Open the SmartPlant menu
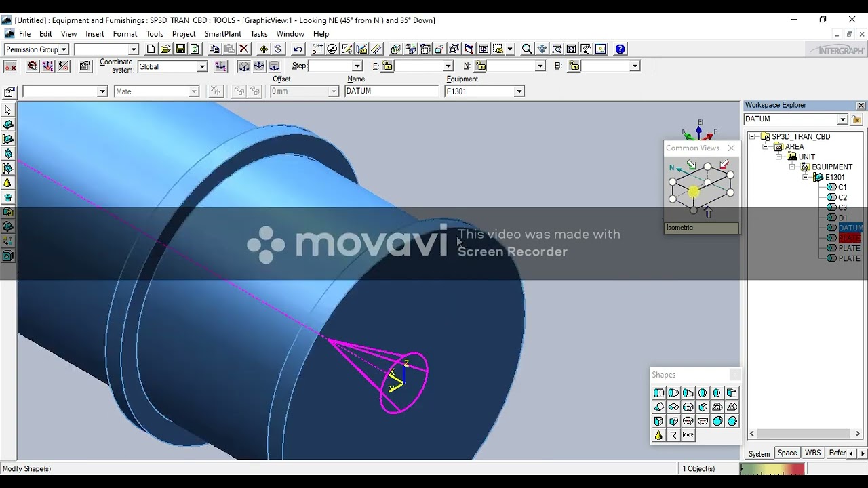 tap(223, 34)
